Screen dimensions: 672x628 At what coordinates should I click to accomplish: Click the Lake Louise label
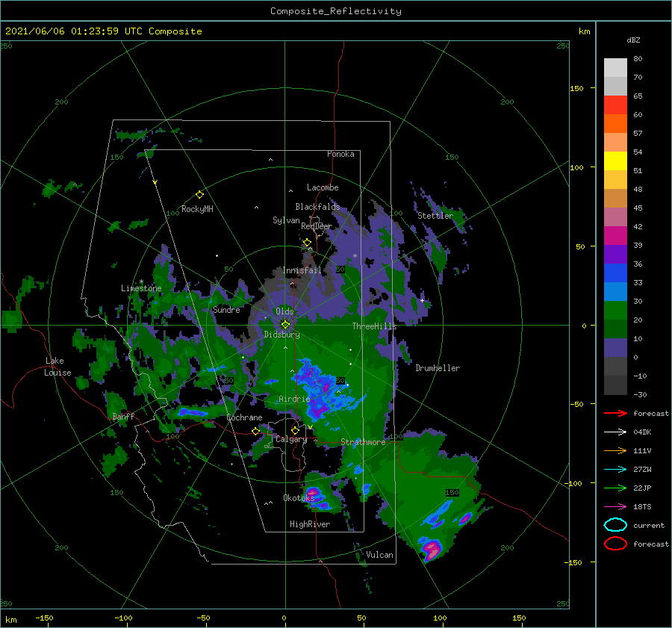pos(58,367)
